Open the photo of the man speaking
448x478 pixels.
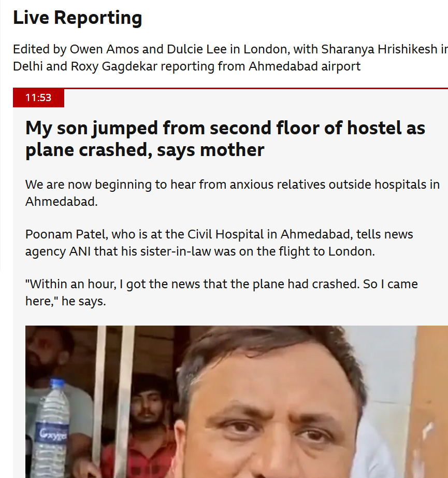point(237,402)
